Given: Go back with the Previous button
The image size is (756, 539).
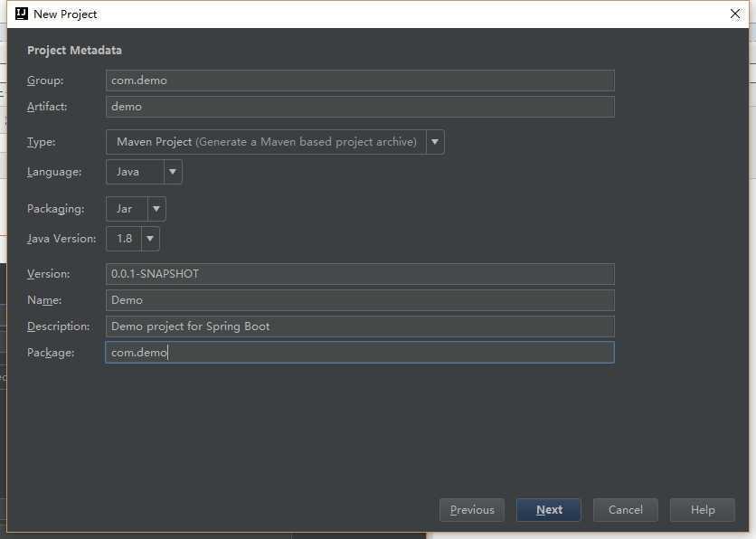Looking at the screenshot, I should (472, 510).
